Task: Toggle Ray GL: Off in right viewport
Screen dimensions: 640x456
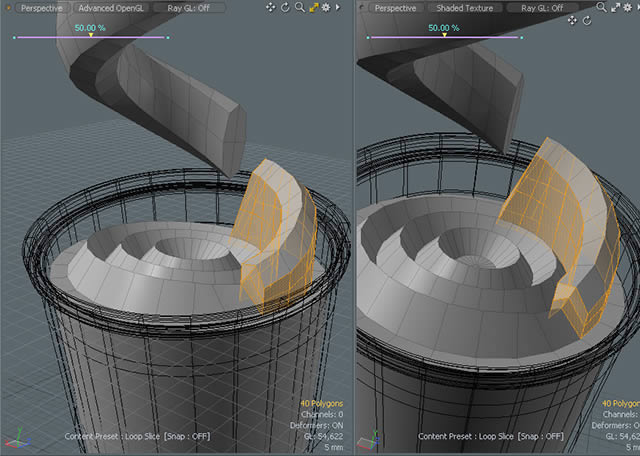Action: 542,8
